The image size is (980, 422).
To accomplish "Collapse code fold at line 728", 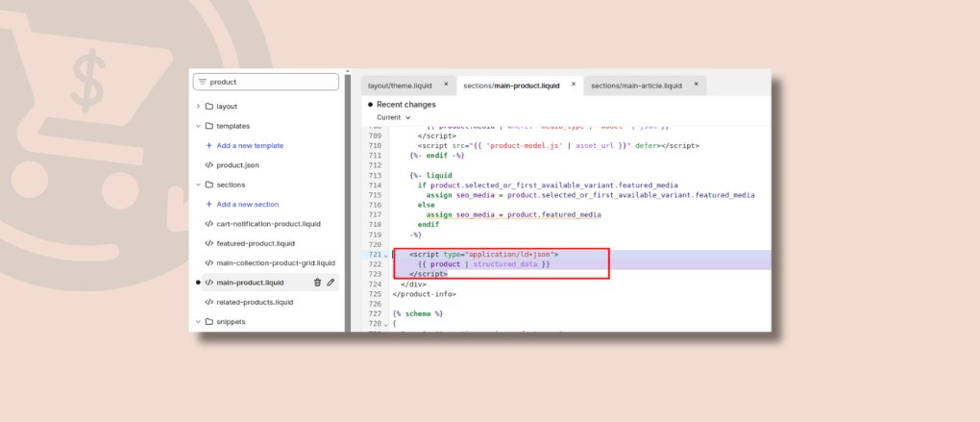I will click(385, 324).
